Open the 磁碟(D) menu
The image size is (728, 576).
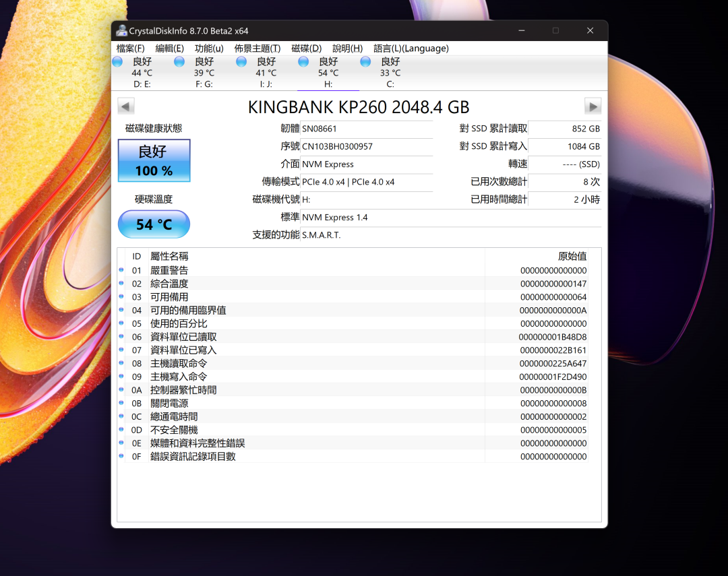coord(307,49)
